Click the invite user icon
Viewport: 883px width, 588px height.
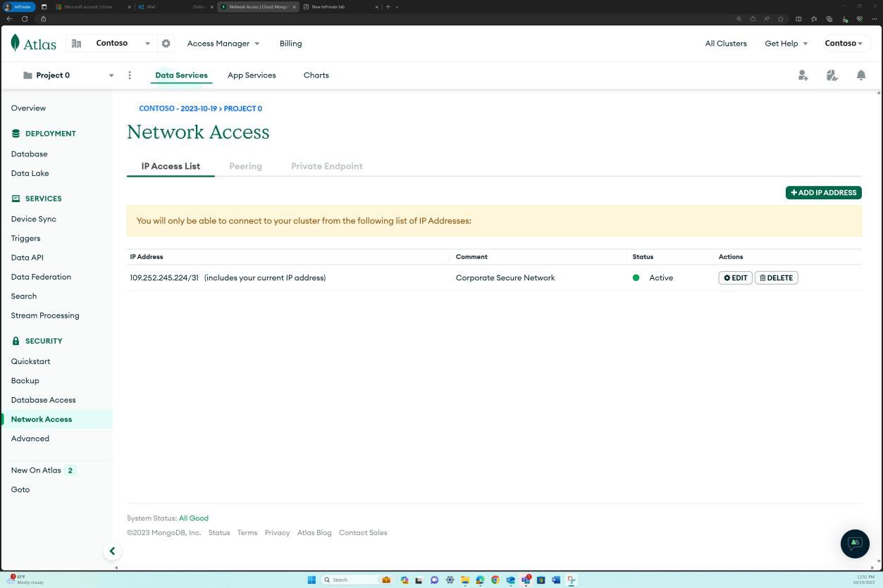[x=803, y=75]
